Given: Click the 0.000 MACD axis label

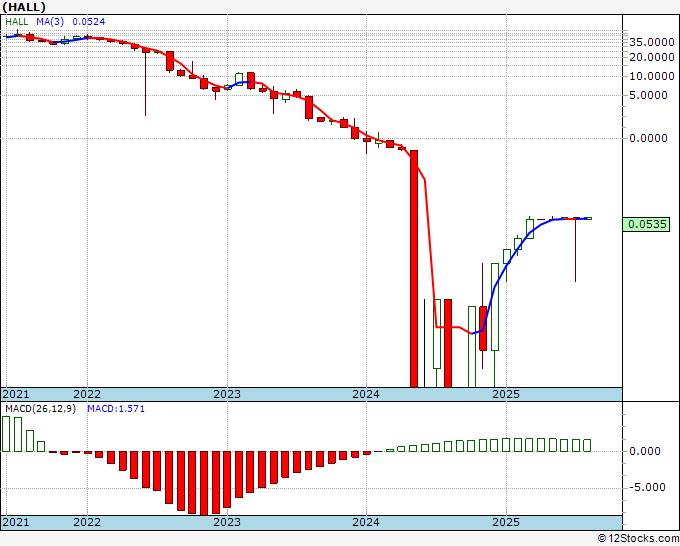Looking at the screenshot, I should coord(645,451).
